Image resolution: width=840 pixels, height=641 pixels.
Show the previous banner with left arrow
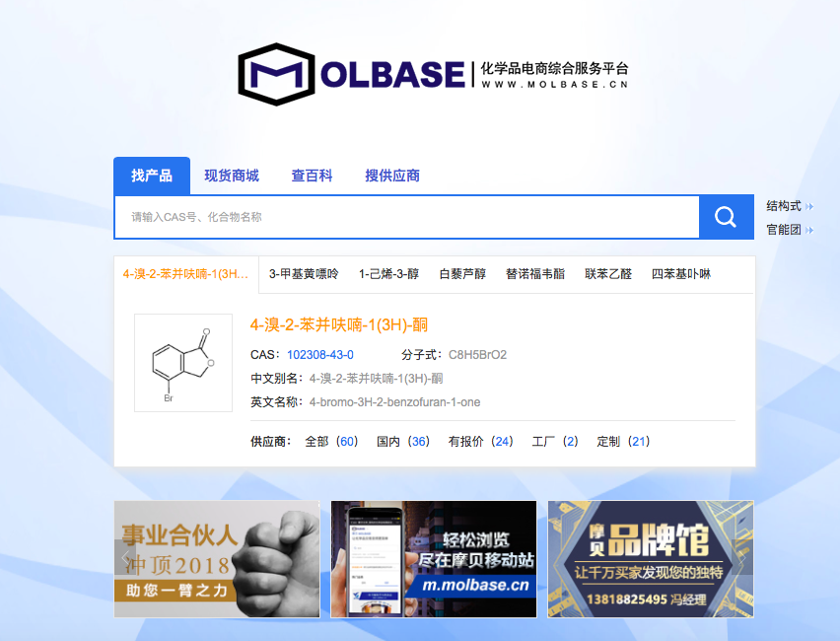pyautogui.click(x=125, y=558)
